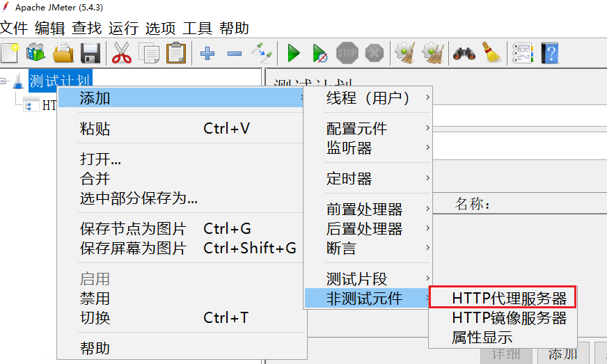The height and width of the screenshot is (364, 607).
Task: Choose 打开... from the context menu
Action: [181, 159]
